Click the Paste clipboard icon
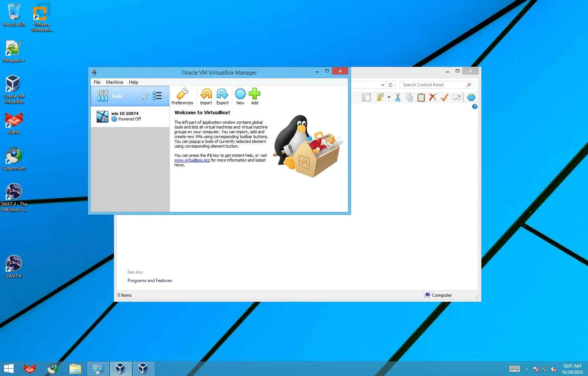The height and width of the screenshot is (376, 588). [x=421, y=97]
